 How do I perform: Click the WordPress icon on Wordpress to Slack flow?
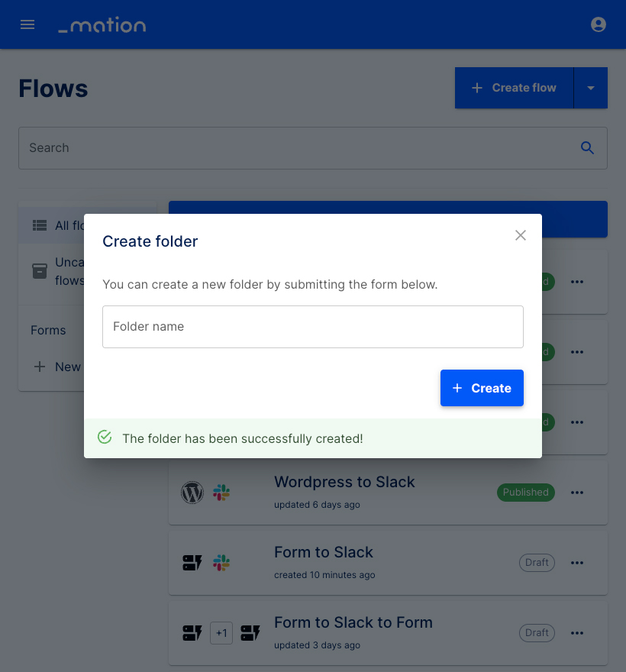[x=192, y=493]
